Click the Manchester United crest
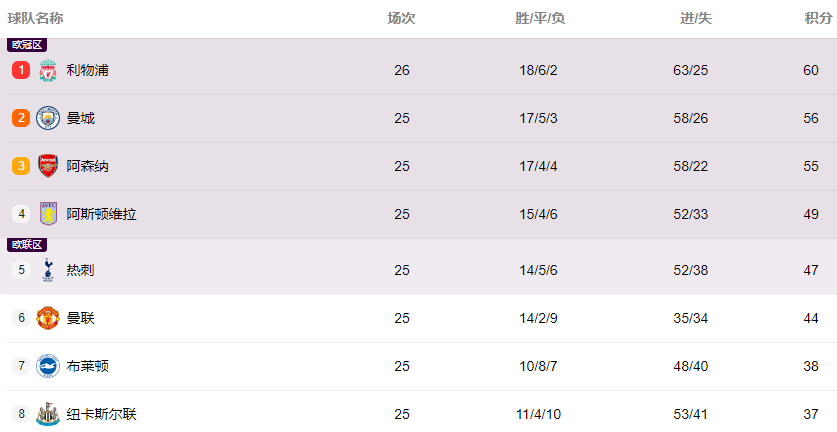 pos(48,318)
